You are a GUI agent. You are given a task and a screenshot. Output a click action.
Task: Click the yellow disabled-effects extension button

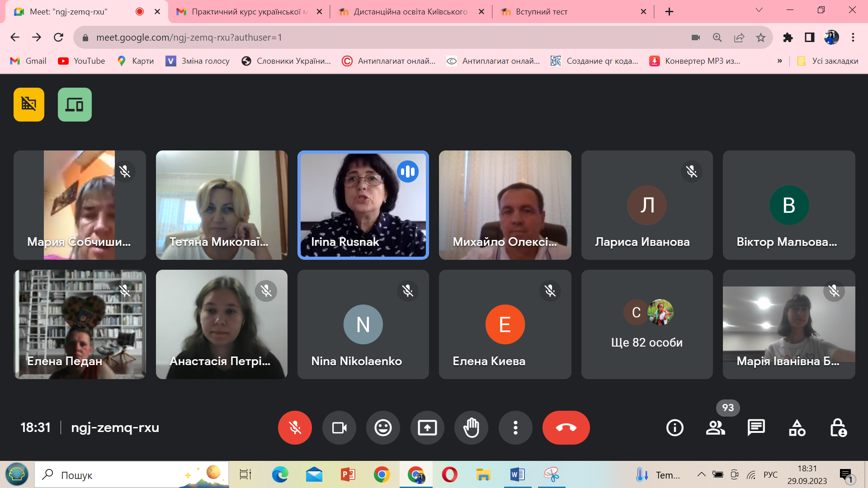(x=29, y=104)
